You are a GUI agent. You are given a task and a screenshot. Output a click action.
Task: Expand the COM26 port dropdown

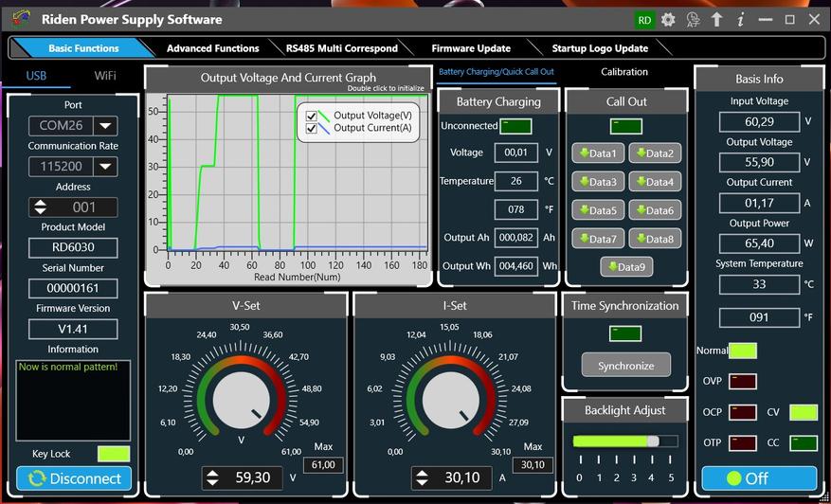(x=105, y=126)
